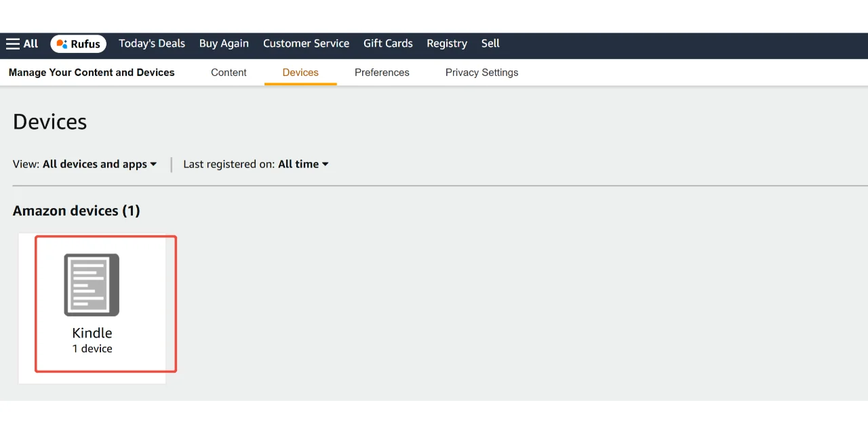
Task: Switch to the Content tab
Action: click(229, 73)
